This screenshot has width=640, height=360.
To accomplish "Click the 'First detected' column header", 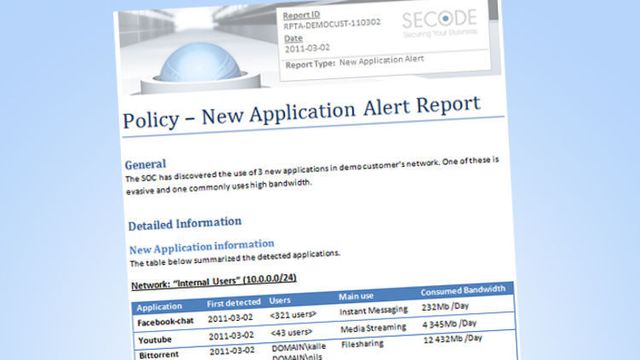I will coord(233,303).
